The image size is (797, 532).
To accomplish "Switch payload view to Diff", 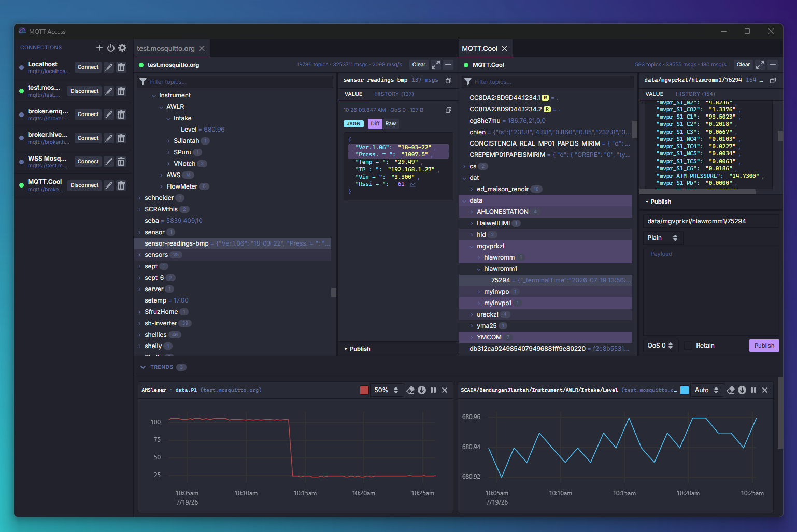I will tap(375, 124).
